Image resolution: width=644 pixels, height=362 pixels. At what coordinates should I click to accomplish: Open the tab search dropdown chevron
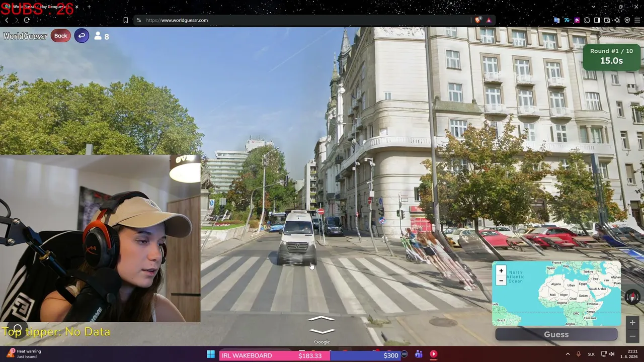click(x=593, y=7)
